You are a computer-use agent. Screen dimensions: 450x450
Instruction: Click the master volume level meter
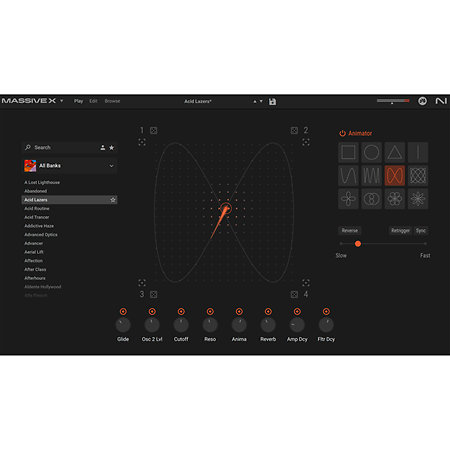click(393, 101)
